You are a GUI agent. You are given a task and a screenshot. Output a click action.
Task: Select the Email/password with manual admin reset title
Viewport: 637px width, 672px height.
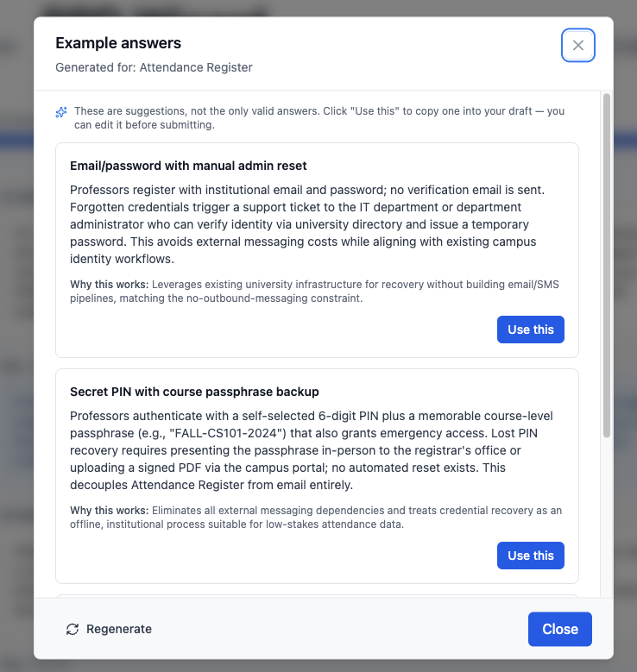pos(188,166)
